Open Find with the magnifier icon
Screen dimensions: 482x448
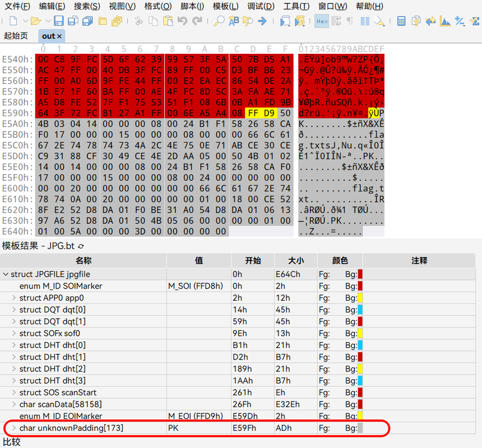[x=219, y=21]
